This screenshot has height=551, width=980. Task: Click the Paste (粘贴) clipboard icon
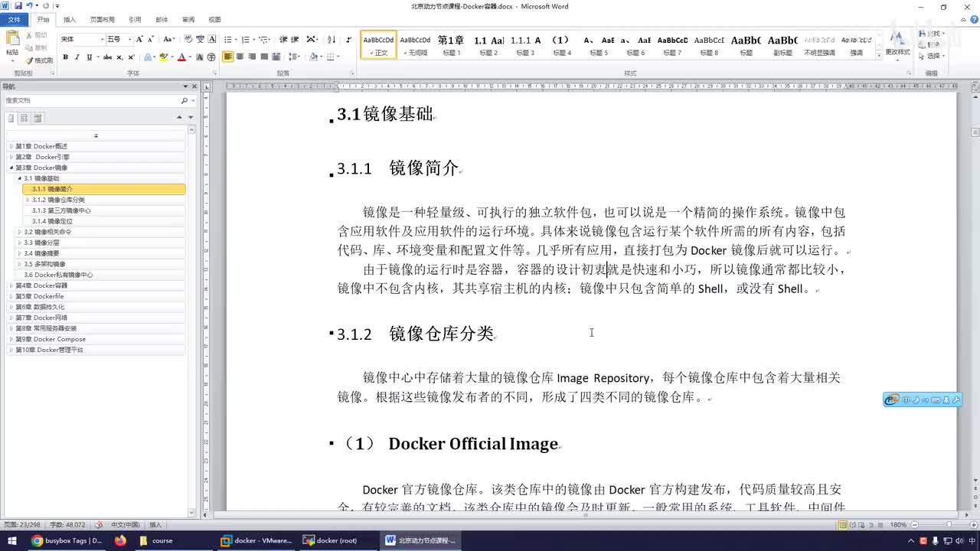pyautogui.click(x=12, y=38)
